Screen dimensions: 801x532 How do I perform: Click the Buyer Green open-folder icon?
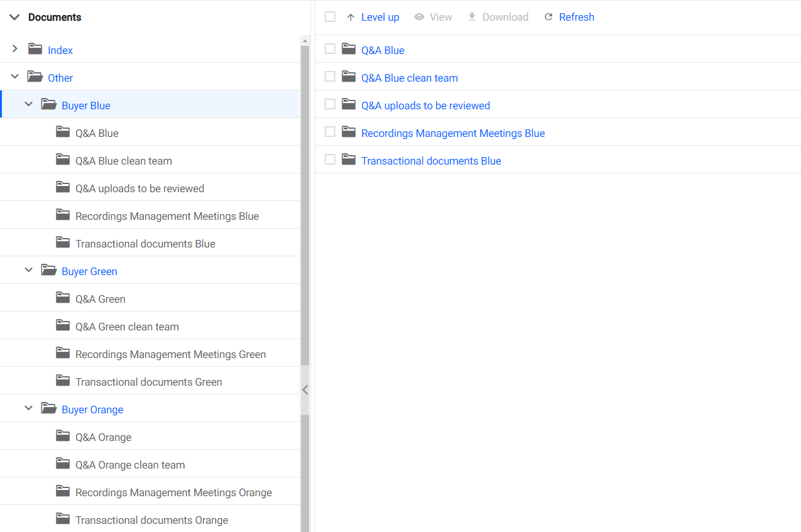point(48,271)
